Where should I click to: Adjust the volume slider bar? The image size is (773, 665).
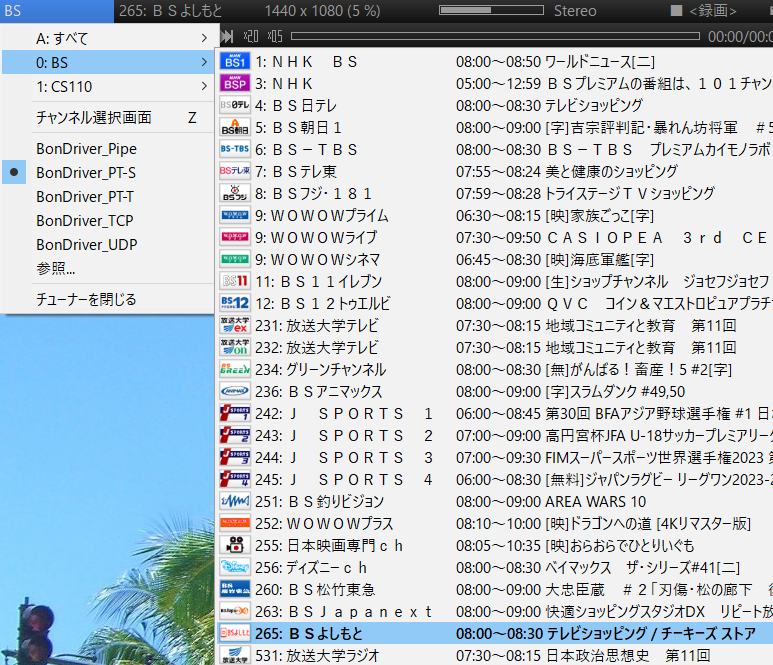492,10
